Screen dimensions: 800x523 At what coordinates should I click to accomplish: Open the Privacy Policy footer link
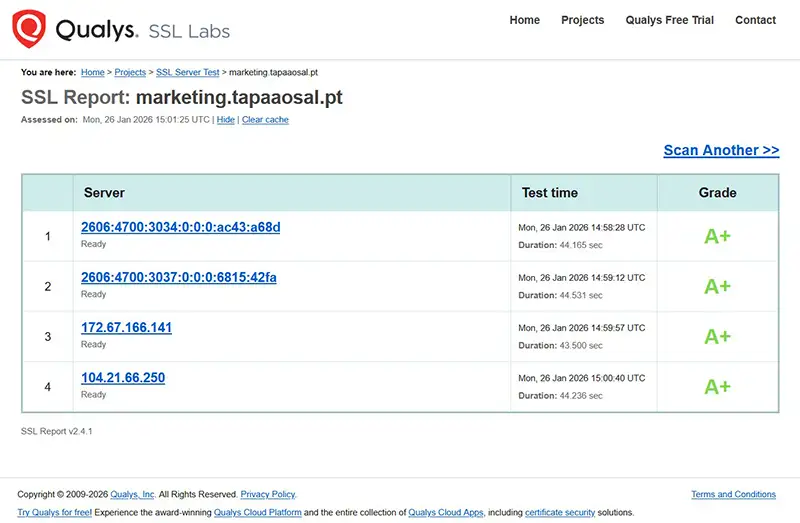click(268, 494)
